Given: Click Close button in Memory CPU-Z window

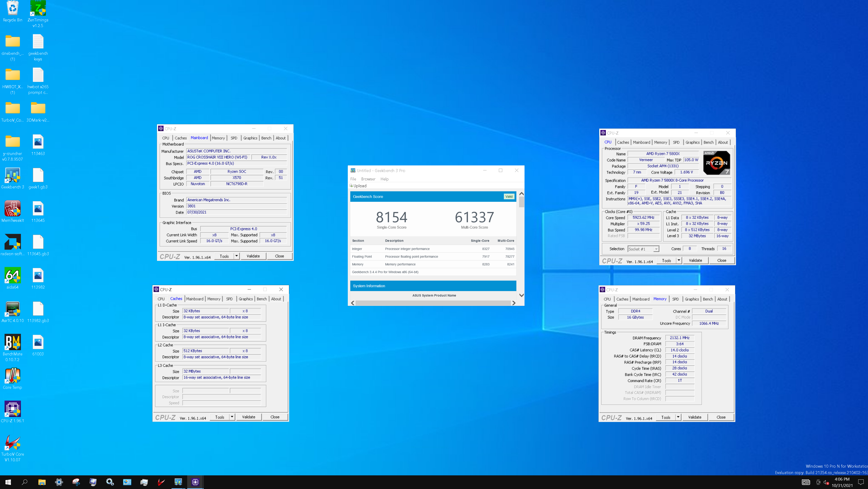Looking at the screenshot, I should [721, 417].
